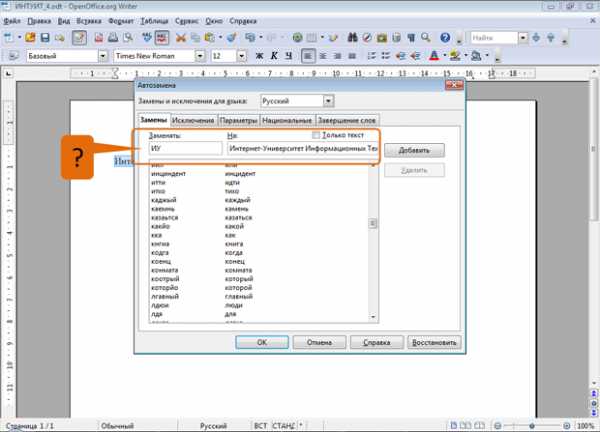Open Find & Replace binoculars icon
Image resolution: width=600 pixels, height=432 pixels.
352,37
